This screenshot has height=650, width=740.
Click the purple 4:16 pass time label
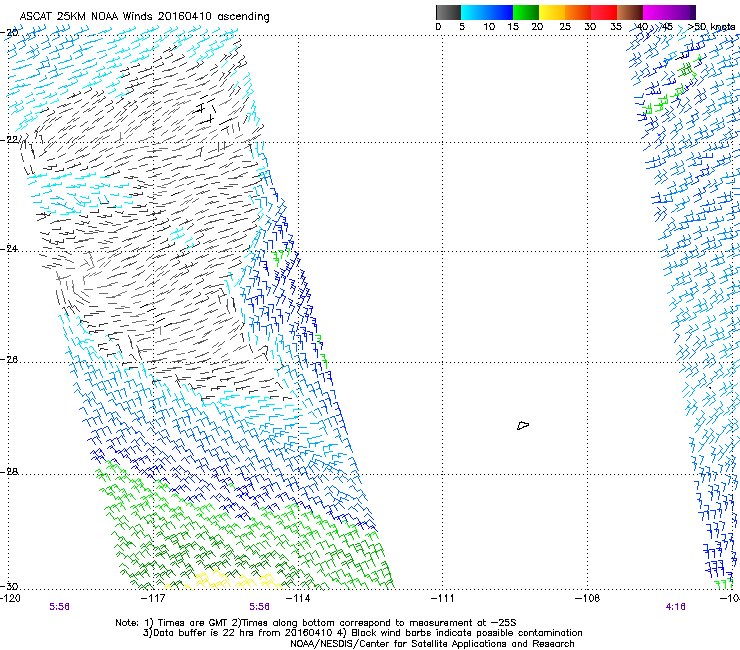676,607
